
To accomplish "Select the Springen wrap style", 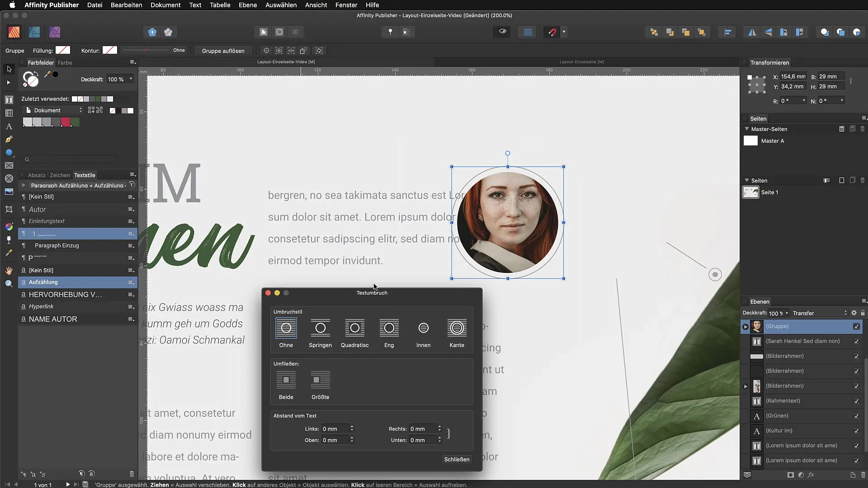I will pyautogui.click(x=321, y=333).
